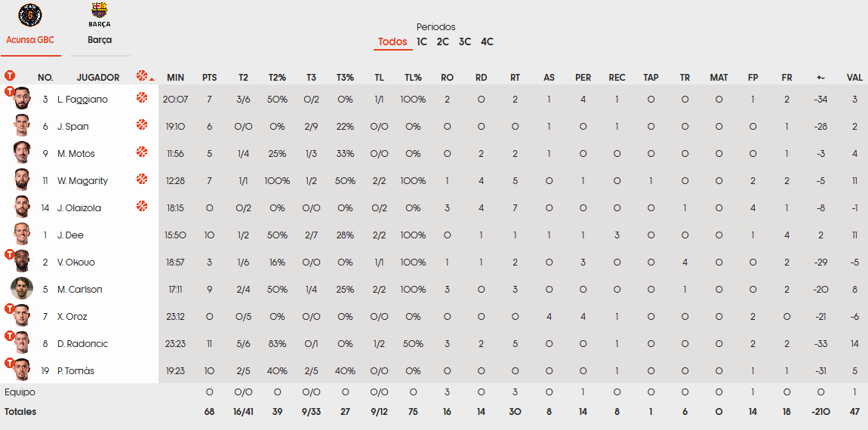868x430 pixels.
Task: Click M. Carlson's player photo thumbnail
Action: pyautogui.click(x=22, y=288)
